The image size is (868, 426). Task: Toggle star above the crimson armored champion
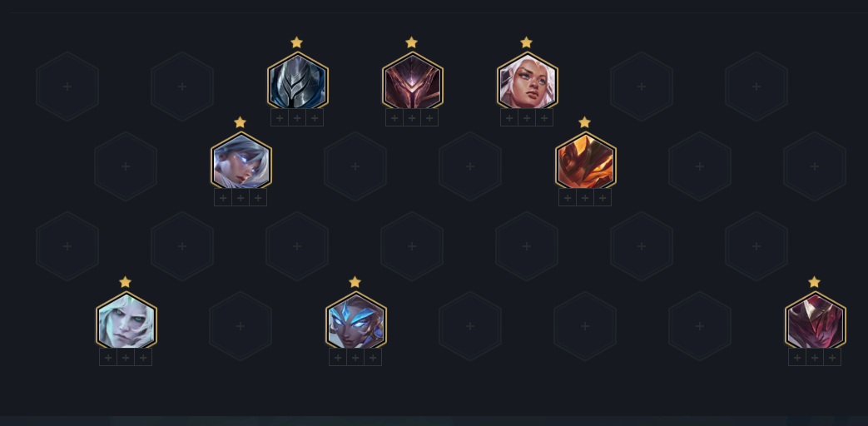814,282
